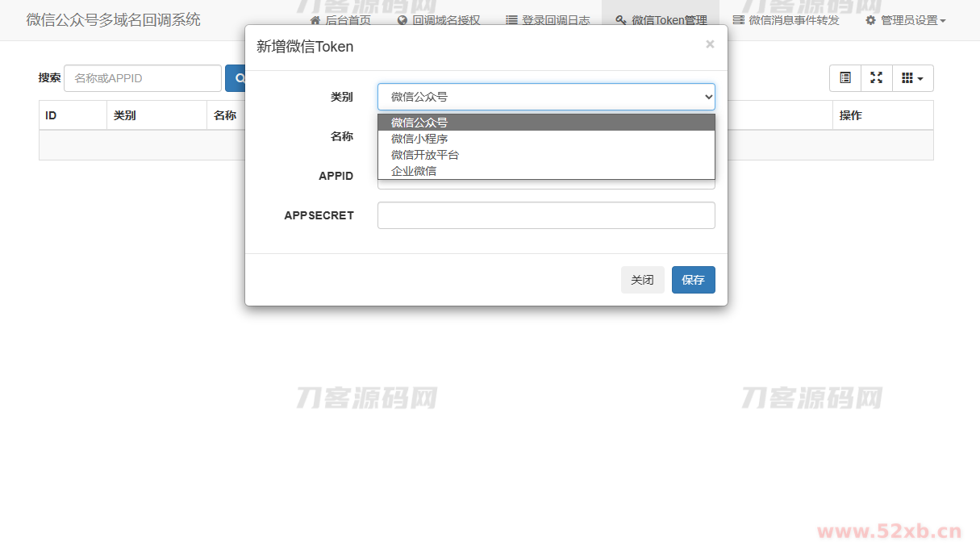
Task: Open 登录回调日志 navigation tab
Action: coord(548,20)
